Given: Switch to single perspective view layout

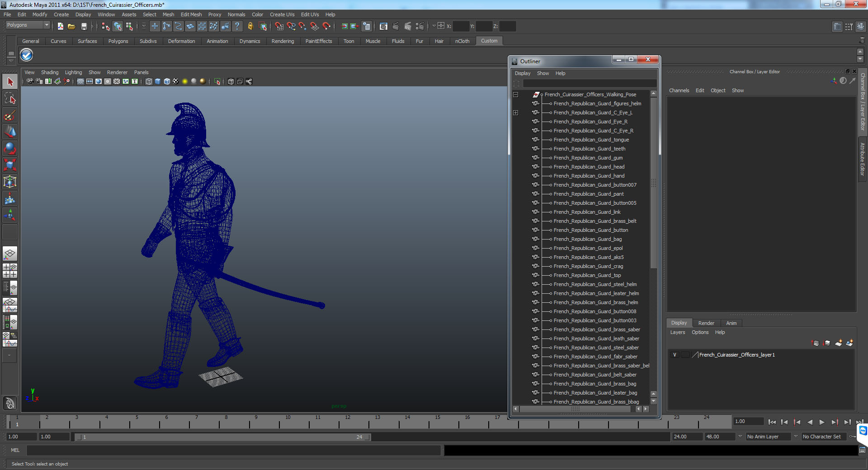Looking at the screenshot, I should coord(10,254).
